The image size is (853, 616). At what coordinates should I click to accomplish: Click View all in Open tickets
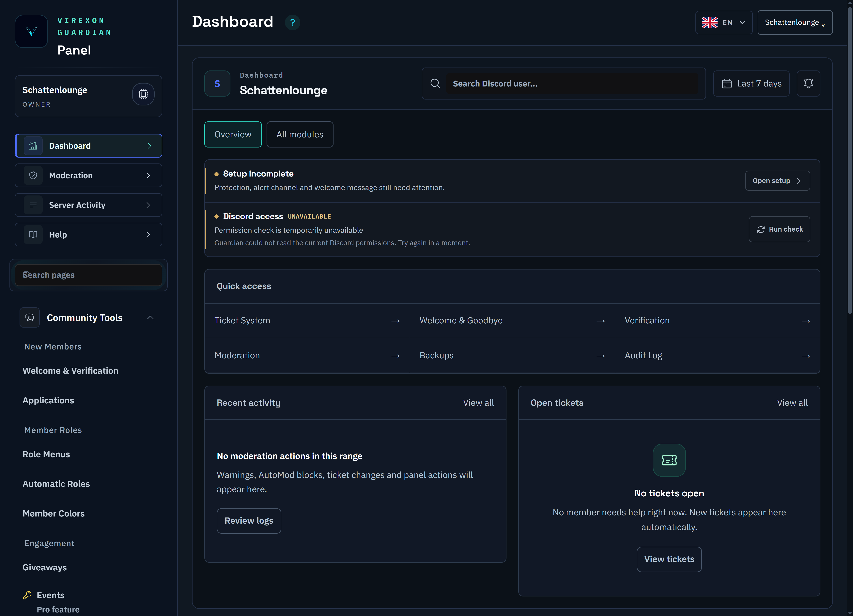tap(792, 403)
